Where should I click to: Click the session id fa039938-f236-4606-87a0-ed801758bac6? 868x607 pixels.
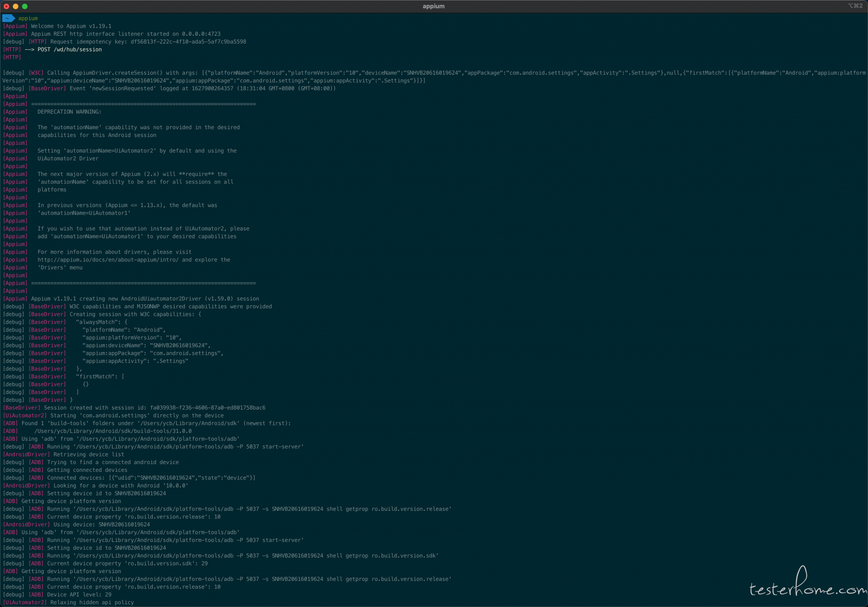tap(208, 408)
